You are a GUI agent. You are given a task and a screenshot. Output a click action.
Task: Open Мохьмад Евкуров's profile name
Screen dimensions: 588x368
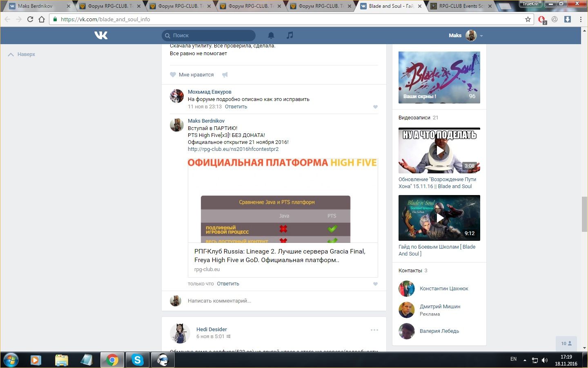tap(209, 92)
